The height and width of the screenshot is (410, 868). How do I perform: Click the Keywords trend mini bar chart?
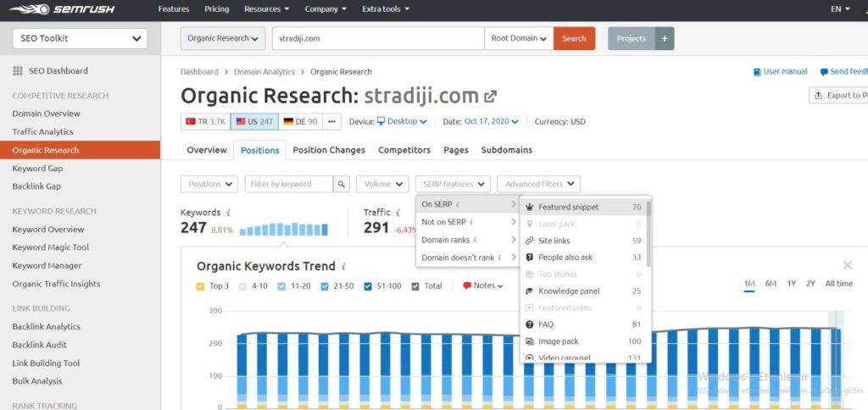284,229
